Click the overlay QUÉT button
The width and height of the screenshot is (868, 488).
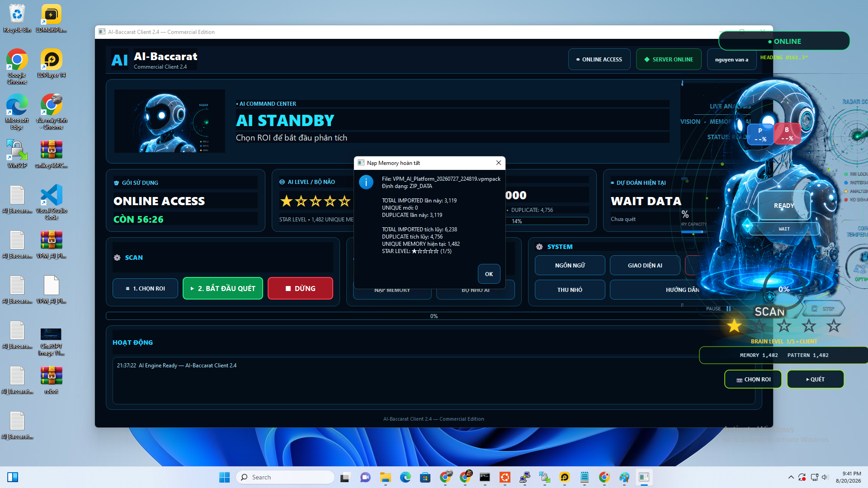(x=816, y=379)
